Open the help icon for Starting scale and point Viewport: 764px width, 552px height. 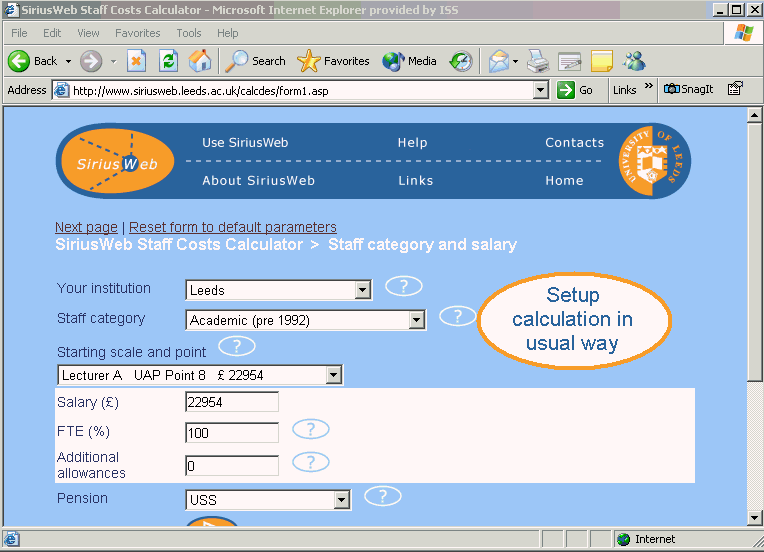coord(237,347)
